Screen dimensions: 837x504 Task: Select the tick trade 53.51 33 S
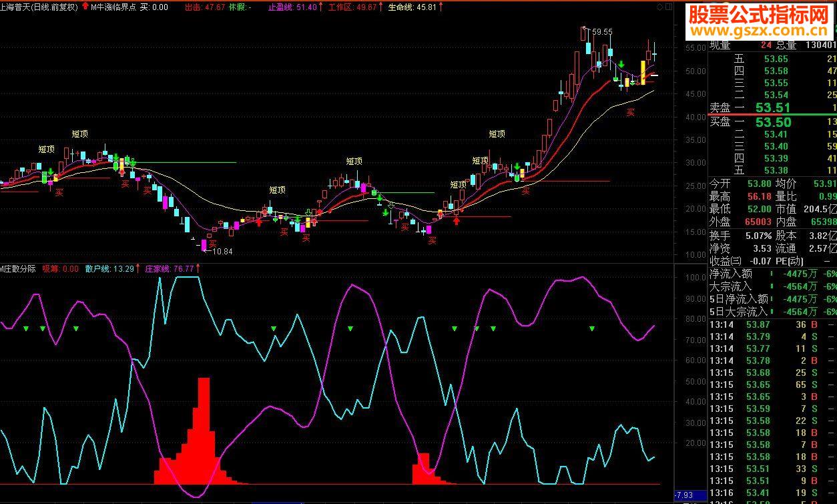773,469
